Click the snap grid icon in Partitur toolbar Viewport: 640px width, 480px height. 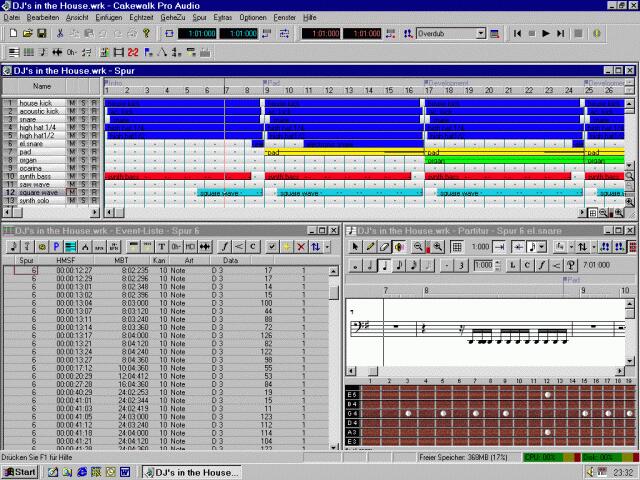[x=457, y=247]
